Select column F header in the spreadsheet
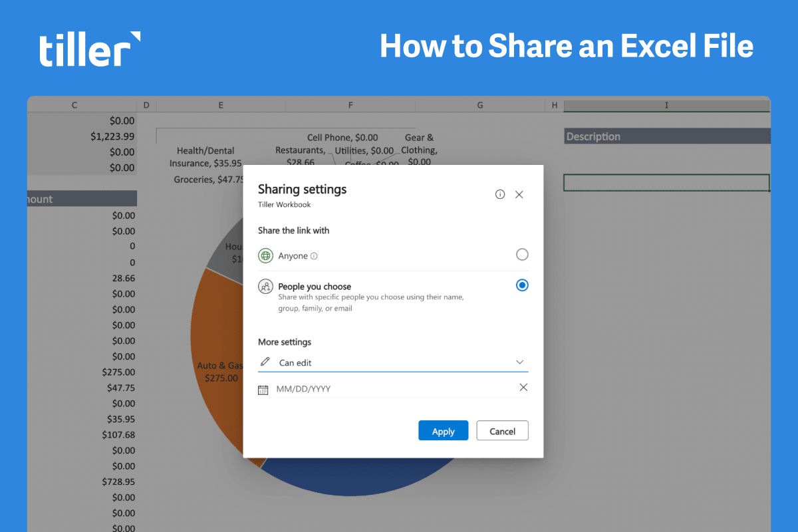Viewport: 798px width, 532px height. point(350,105)
